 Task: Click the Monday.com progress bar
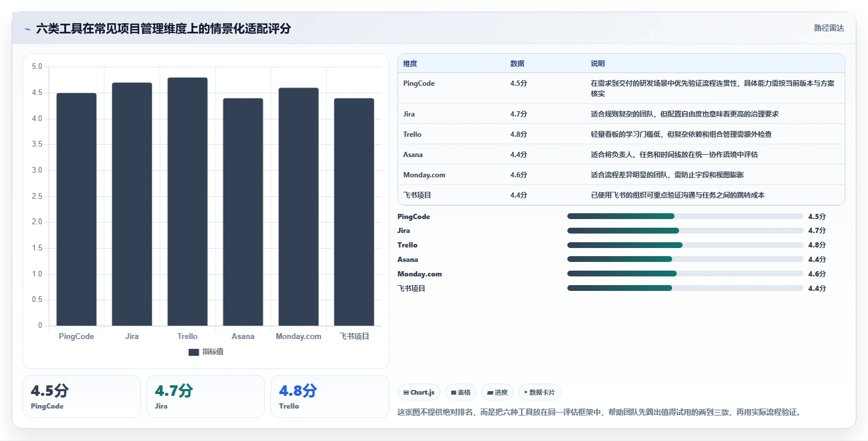click(x=685, y=274)
